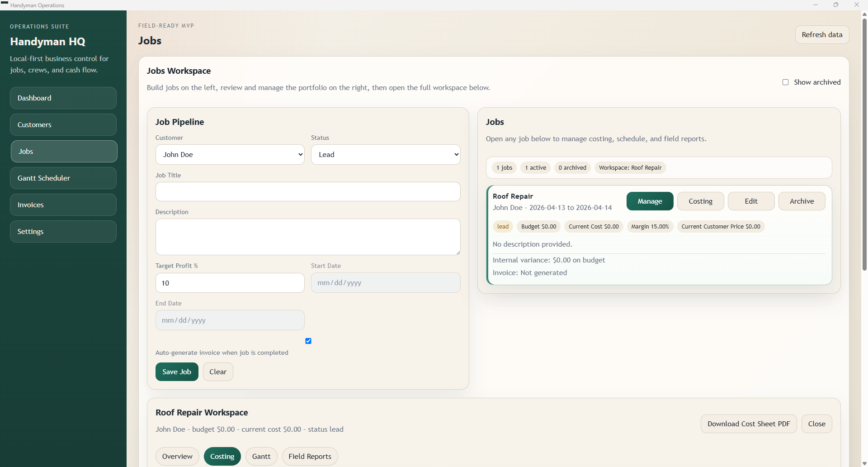Click 'Workspace: Roof Repair' chip
The height and width of the screenshot is (467, 868).
(630, 168)
